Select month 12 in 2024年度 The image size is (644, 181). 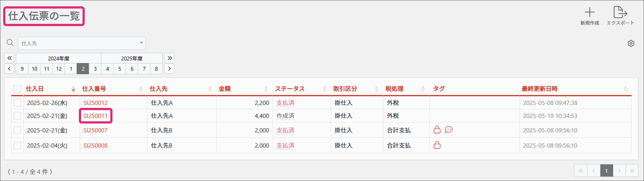pyautogui.click(x=59, y=69)
